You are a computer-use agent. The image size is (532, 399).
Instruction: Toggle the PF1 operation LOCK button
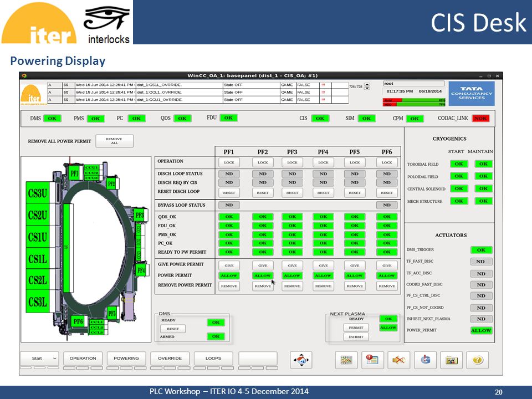click(229, 162)
